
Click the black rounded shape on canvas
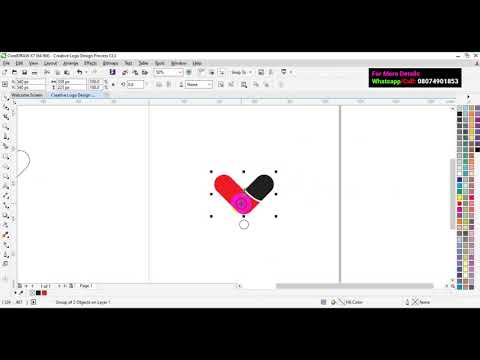tap(261, 187)
